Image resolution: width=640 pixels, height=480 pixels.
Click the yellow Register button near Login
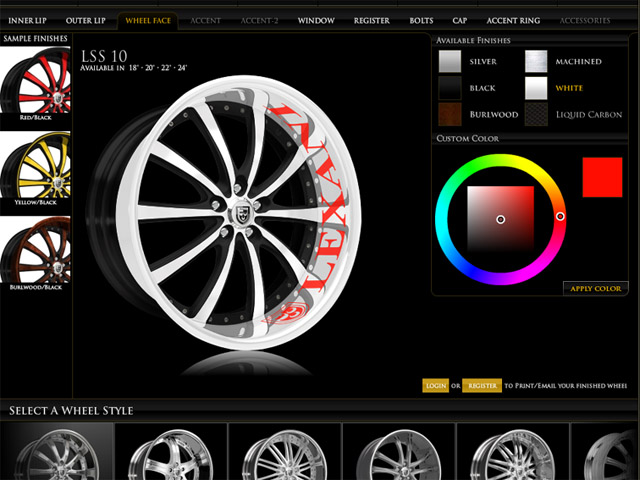point(482,386)
